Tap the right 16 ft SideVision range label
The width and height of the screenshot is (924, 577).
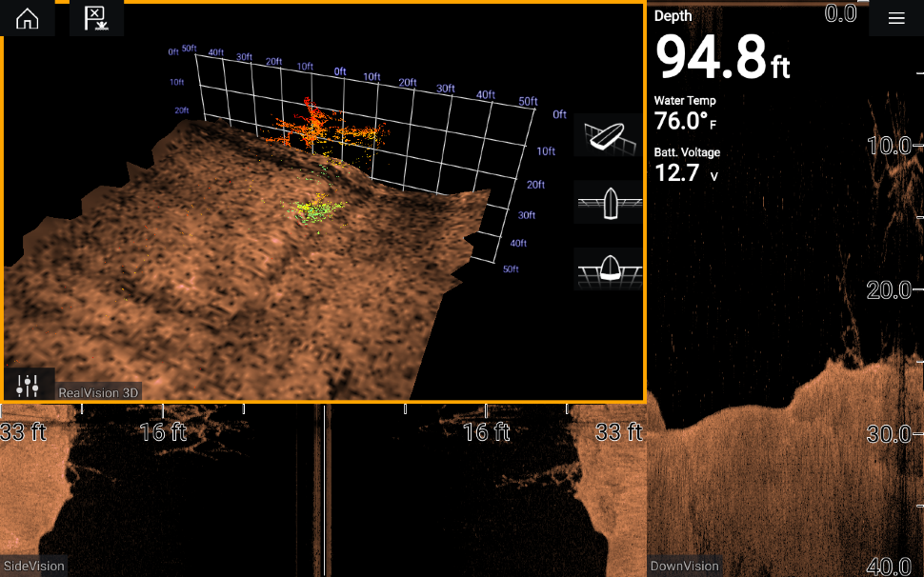point(487,432)
